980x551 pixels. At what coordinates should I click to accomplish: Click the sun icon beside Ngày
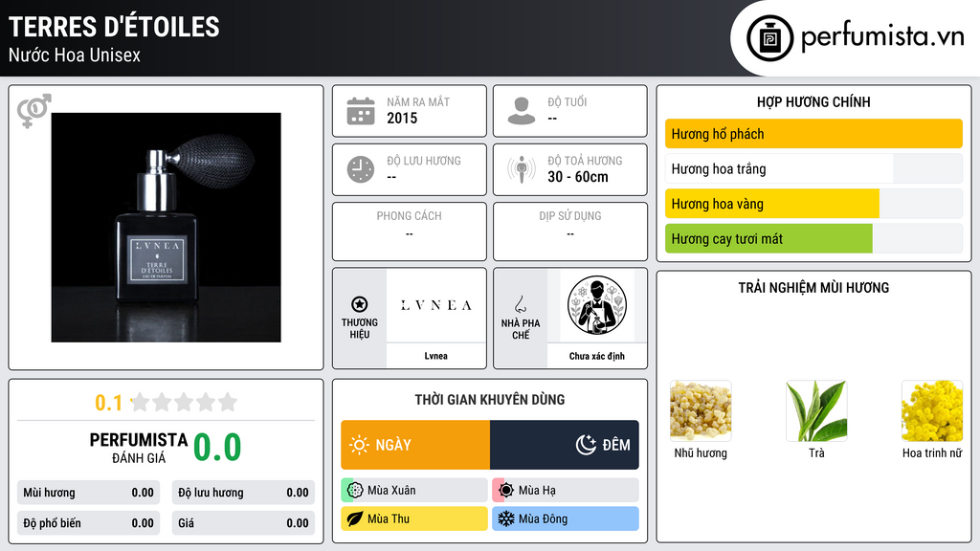pos(359,445)
